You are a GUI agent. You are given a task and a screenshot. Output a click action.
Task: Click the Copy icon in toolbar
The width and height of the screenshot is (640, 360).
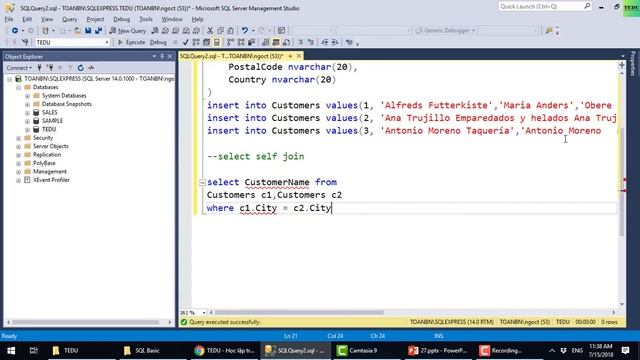220,31
